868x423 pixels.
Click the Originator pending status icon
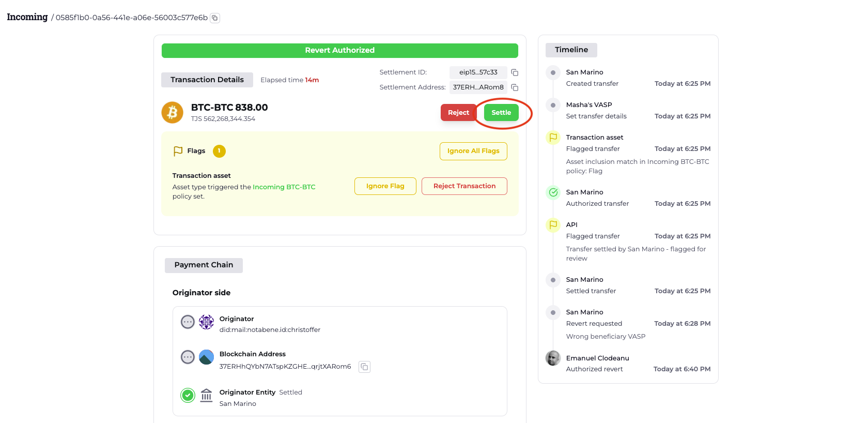coord(188,322)
